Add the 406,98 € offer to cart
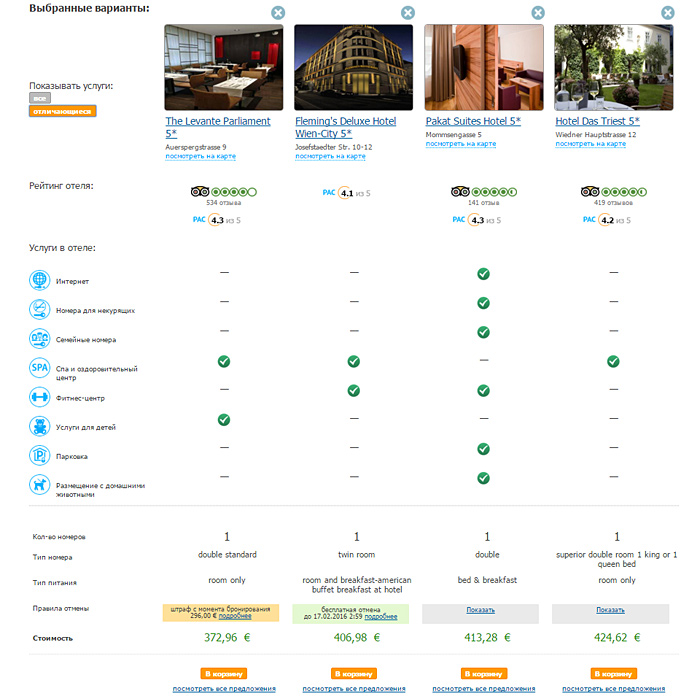700x699 pixels. [354, 674]
